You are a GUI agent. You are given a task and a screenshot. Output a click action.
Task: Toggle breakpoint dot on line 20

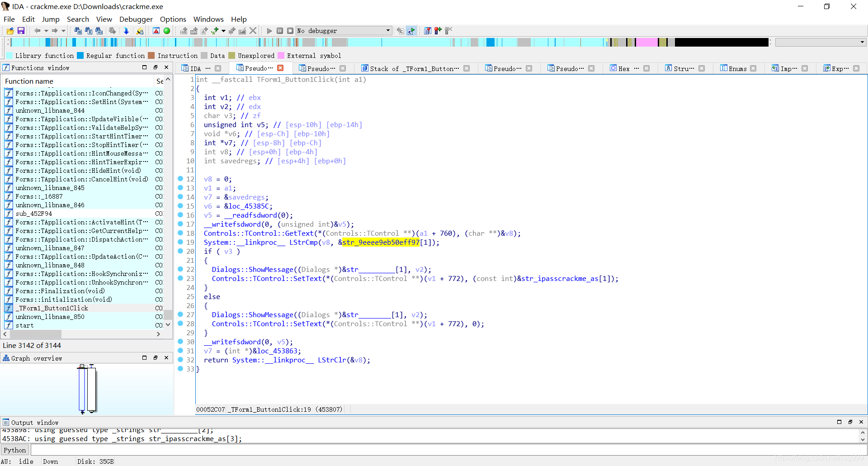(180, 251)
